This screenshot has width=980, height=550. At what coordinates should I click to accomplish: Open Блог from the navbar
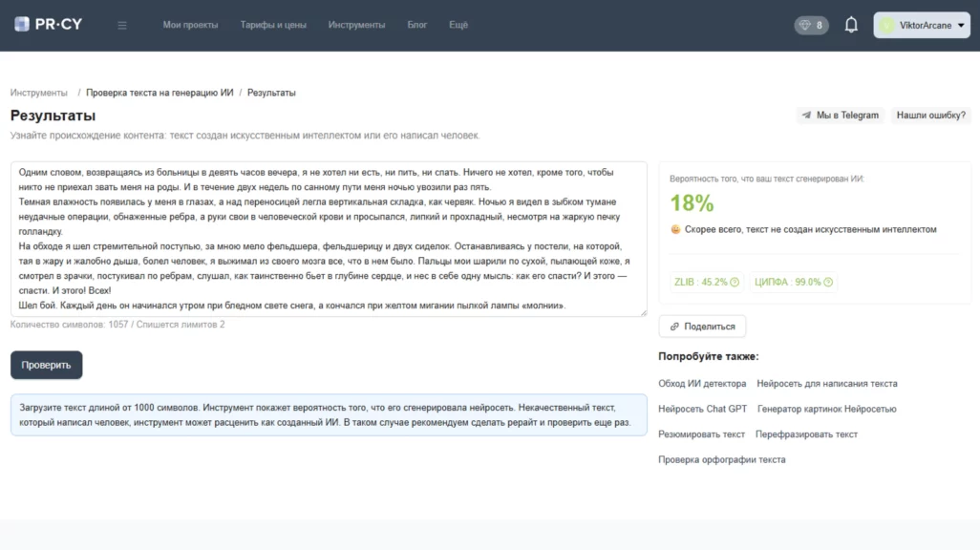pos(416,26)
